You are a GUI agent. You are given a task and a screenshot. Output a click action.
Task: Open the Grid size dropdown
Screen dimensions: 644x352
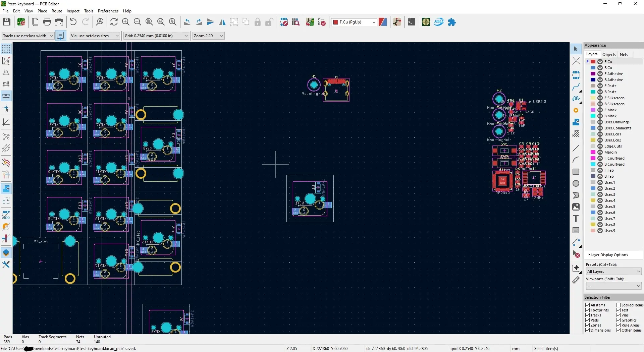coord(156,36)
